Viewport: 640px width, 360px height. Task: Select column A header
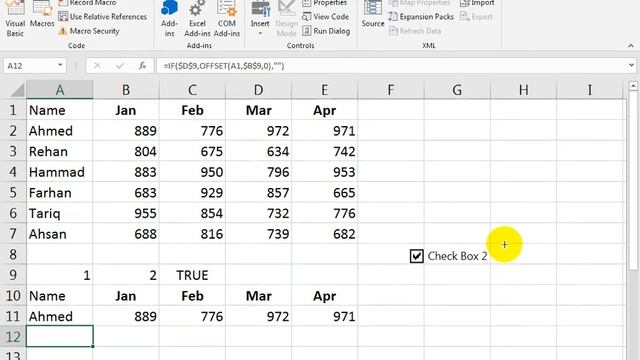[60, 90]
